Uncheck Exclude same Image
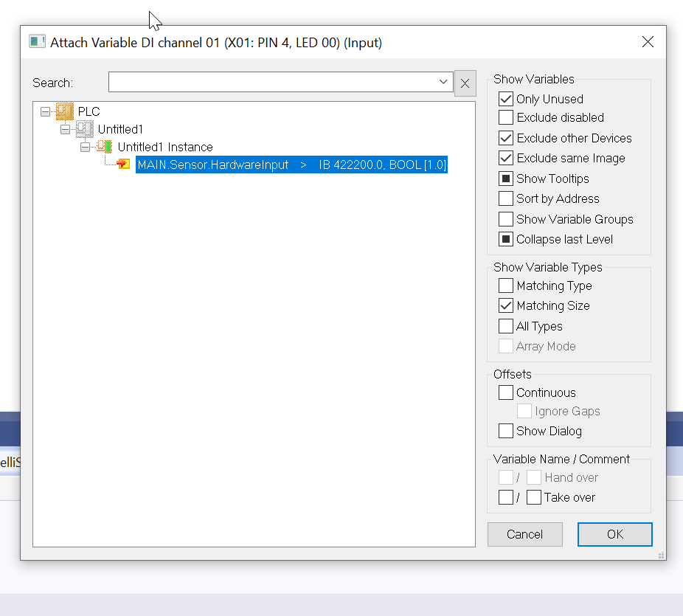 (x=506, y=158)
